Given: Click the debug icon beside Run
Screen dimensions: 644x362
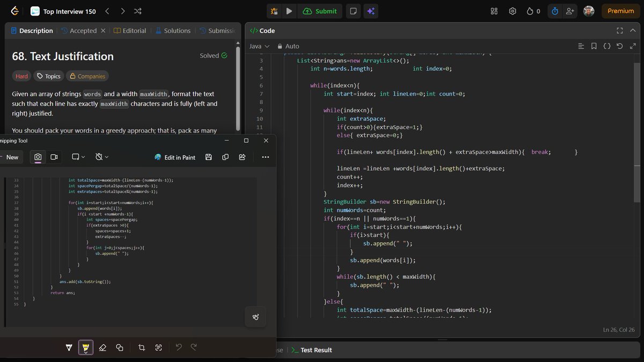Looking at the screenshot, I should (x=274, y=11).
